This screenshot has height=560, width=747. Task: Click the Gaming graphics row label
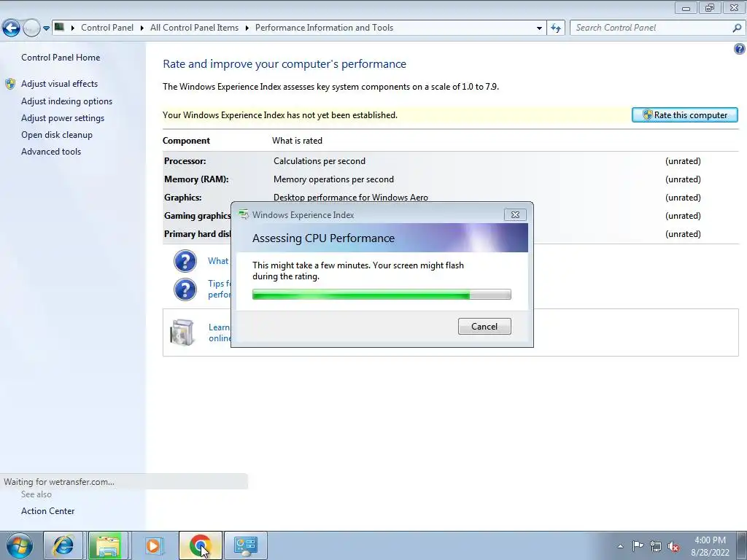pos(197,216)
